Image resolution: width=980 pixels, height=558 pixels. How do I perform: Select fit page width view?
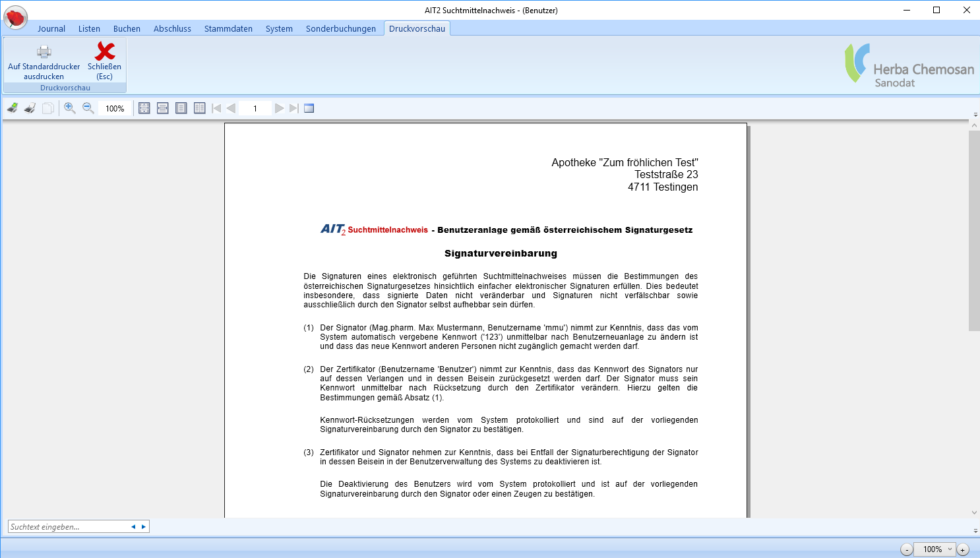(x=163, y=108)
